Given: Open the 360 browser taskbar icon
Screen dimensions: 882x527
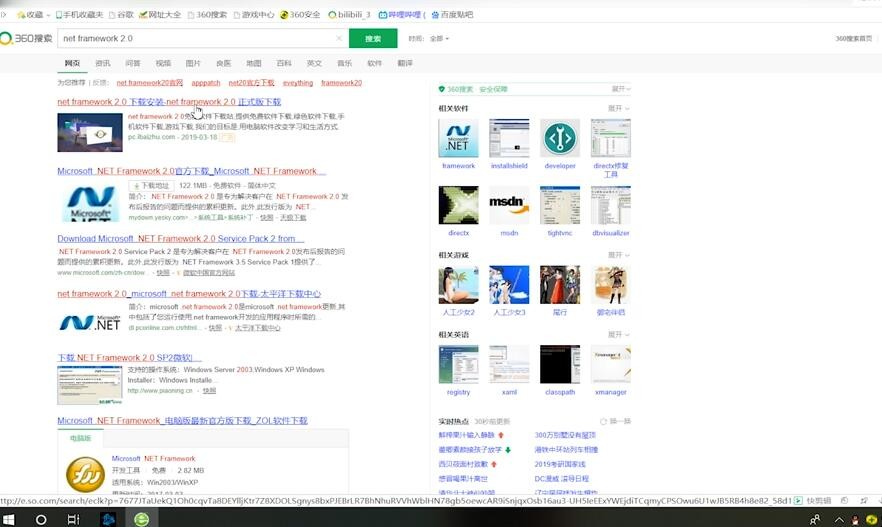Looking at the screenshot, I should 142,519.
